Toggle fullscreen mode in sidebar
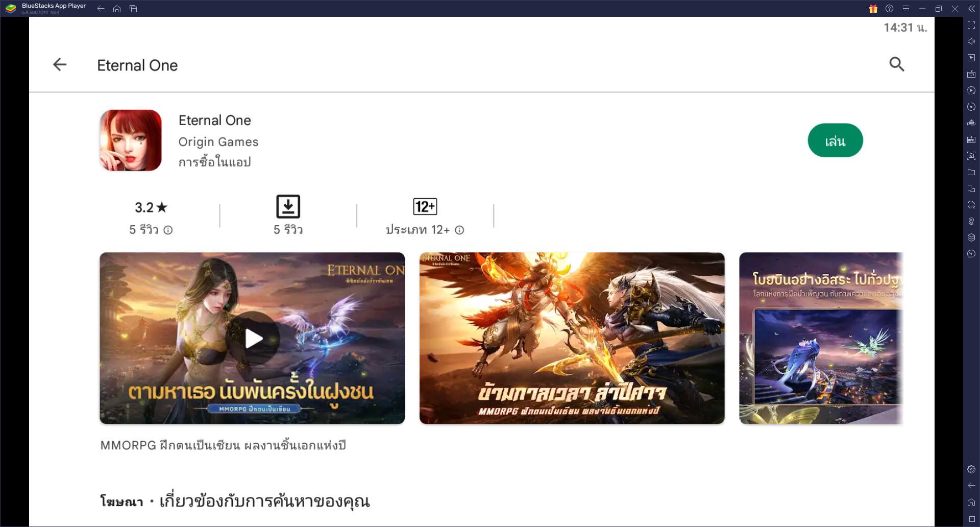 971,25
